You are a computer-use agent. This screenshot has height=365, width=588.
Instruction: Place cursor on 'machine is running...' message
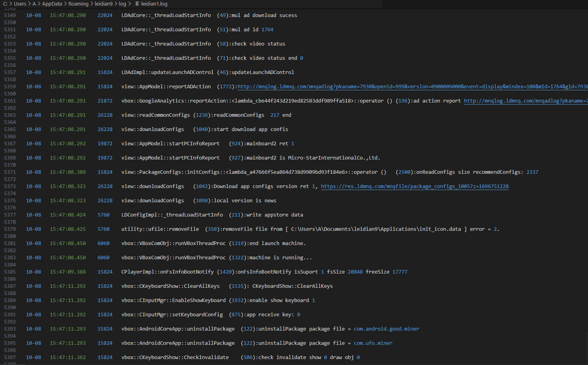(x=282, y=258)
